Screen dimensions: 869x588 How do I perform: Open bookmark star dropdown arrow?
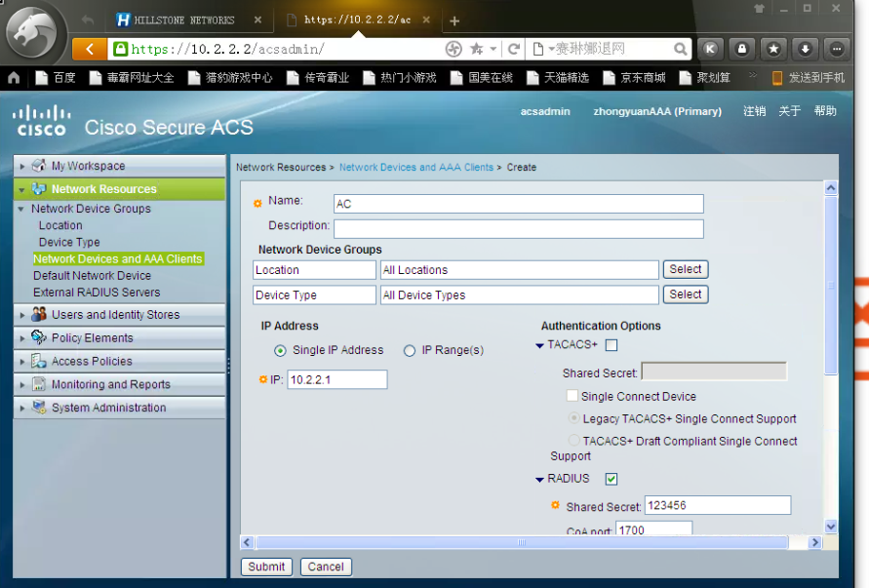[493, 49]
